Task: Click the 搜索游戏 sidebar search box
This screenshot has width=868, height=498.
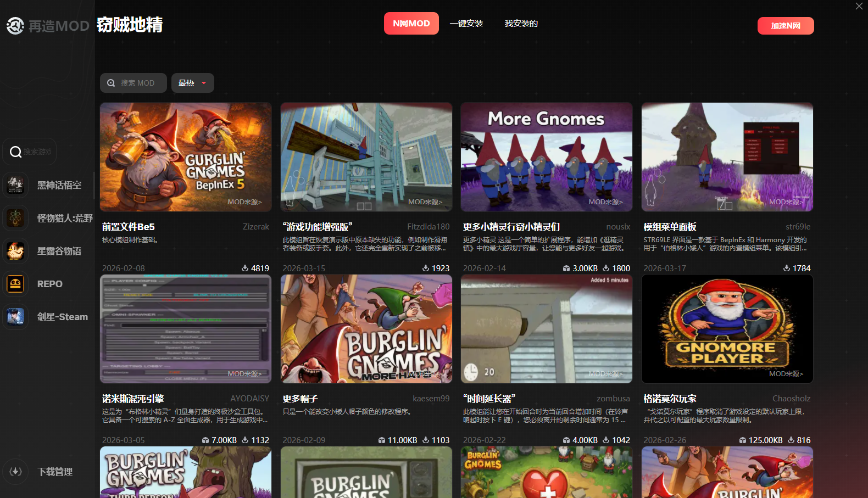Action: (30, 152)
